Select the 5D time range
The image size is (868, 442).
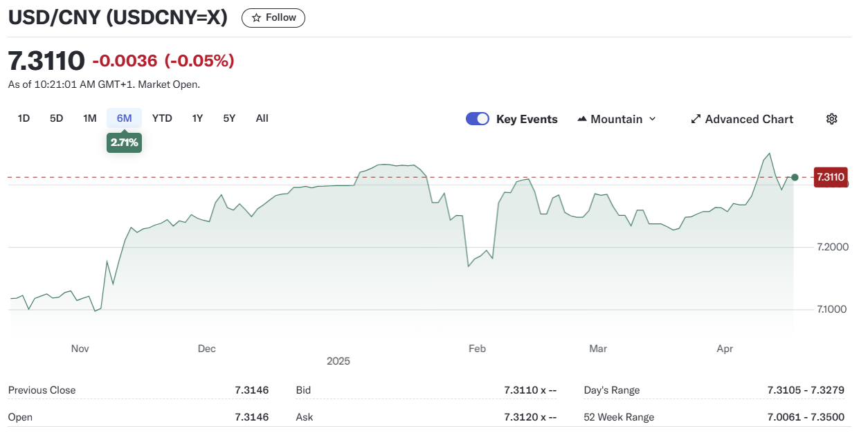(x=56, y=118)
